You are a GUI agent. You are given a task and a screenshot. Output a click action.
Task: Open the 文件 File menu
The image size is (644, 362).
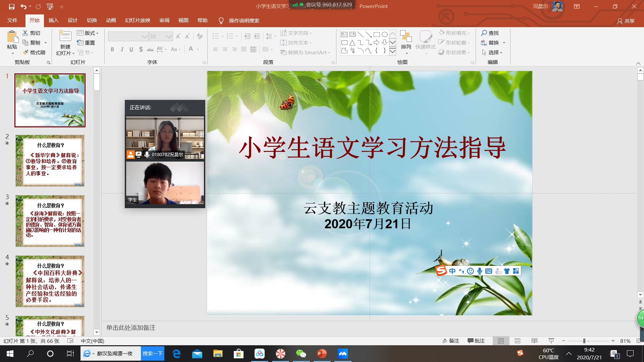12,20
